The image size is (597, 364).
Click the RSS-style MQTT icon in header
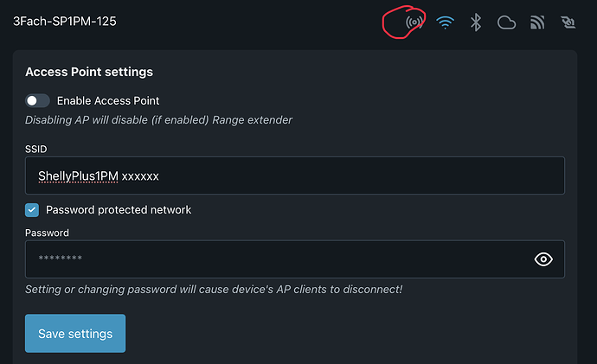(x=537, y=22)
